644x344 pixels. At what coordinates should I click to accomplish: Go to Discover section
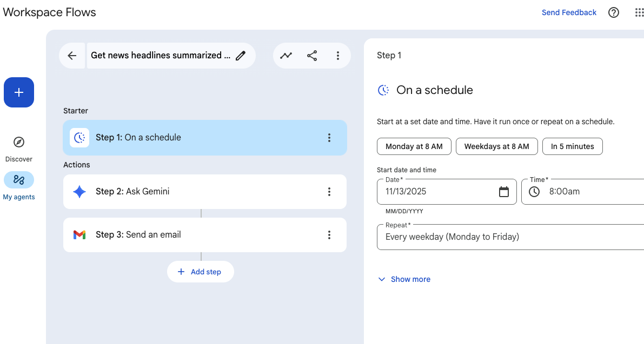(19, 149)
